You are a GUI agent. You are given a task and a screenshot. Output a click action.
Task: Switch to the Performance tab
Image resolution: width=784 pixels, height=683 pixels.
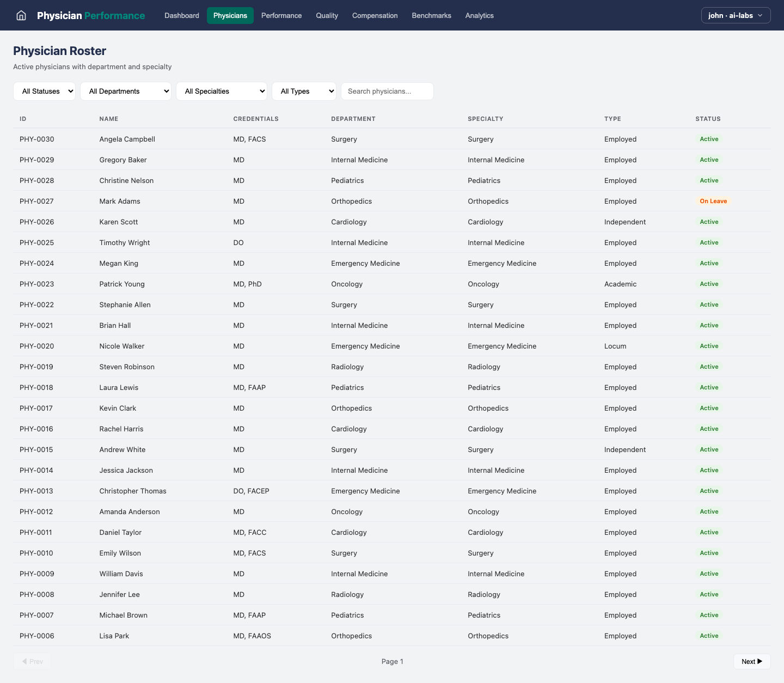point(281,15)
